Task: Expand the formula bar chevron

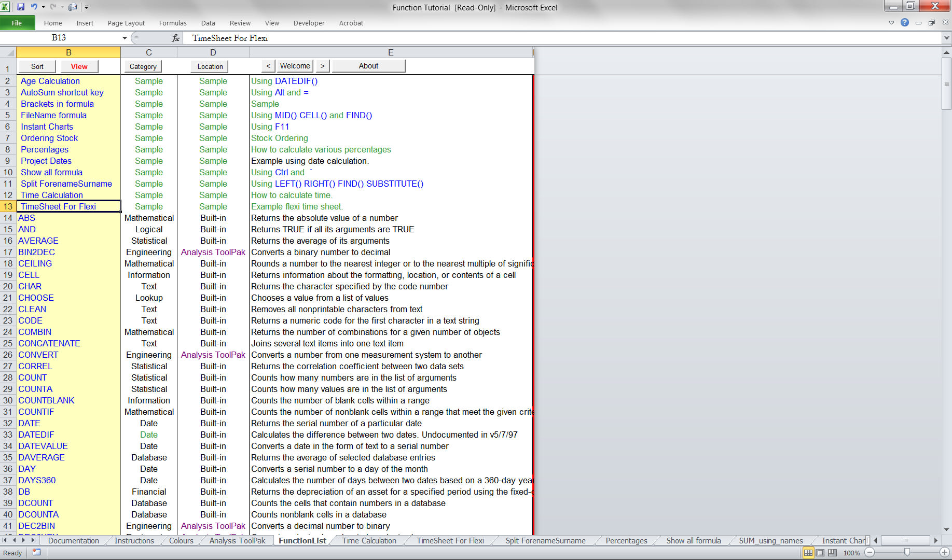Action: [947, 38]
